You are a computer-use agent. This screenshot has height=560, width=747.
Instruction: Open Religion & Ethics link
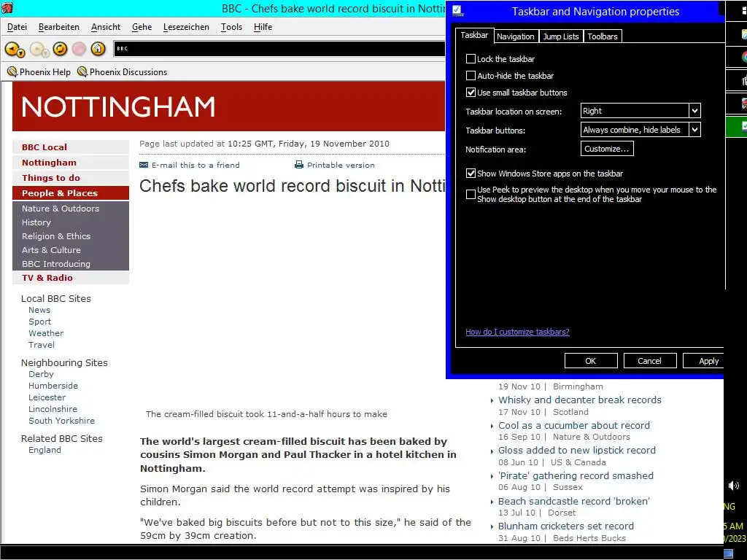click(x=56, y=236)
